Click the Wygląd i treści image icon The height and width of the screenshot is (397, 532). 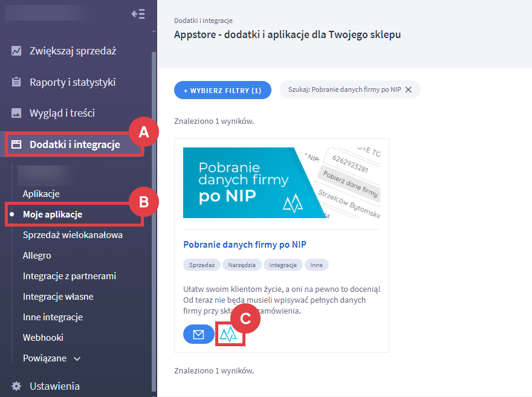(17, 113)
